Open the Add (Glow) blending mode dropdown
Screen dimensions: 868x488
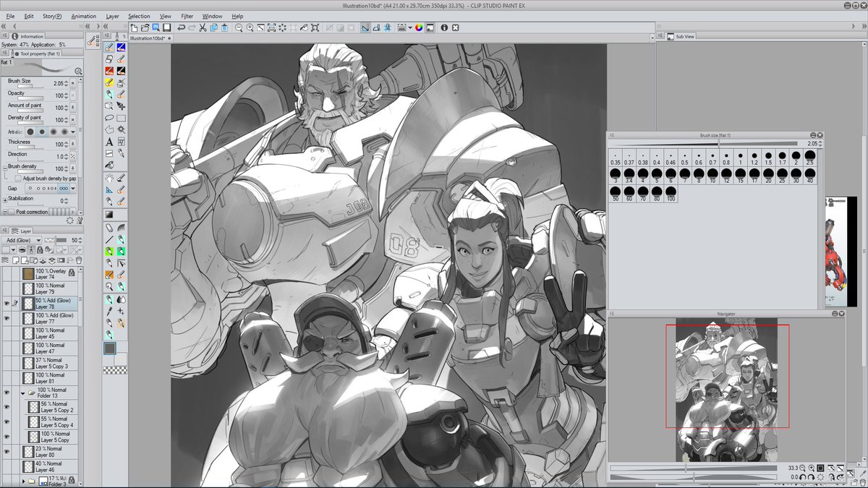[22, 240]
